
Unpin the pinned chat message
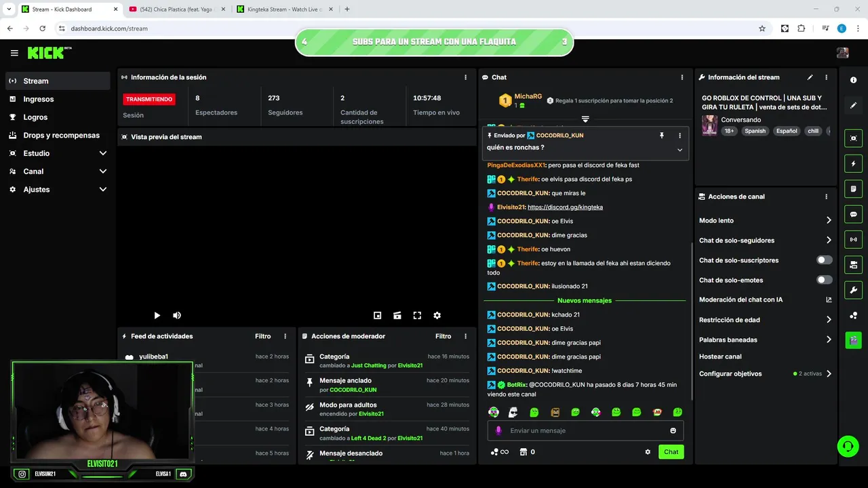(662, 136)
